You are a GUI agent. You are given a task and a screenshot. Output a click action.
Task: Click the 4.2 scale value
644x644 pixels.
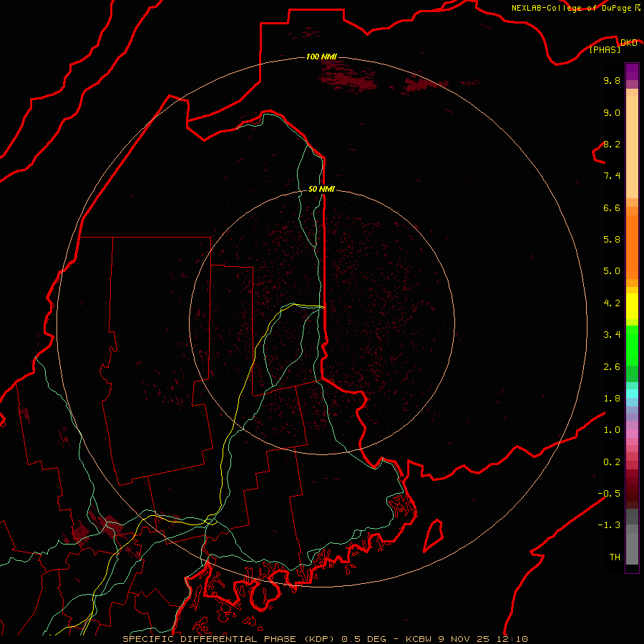pyautogui.click(x=612, y=303)
